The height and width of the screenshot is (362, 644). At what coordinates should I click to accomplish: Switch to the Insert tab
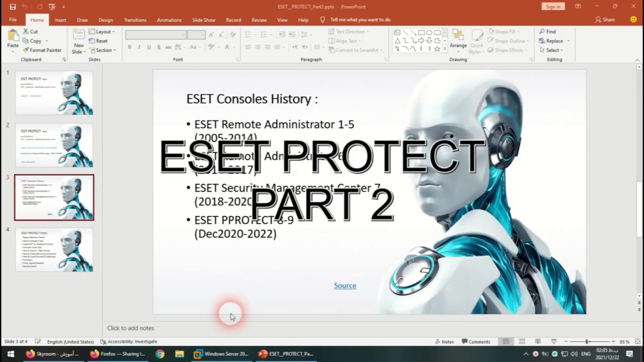click(x=60, y=20)
